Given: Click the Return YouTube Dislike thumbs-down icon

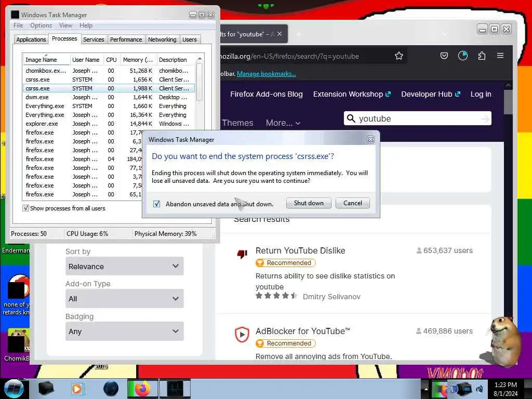Looking at the screenshot, I should point(242,254).
